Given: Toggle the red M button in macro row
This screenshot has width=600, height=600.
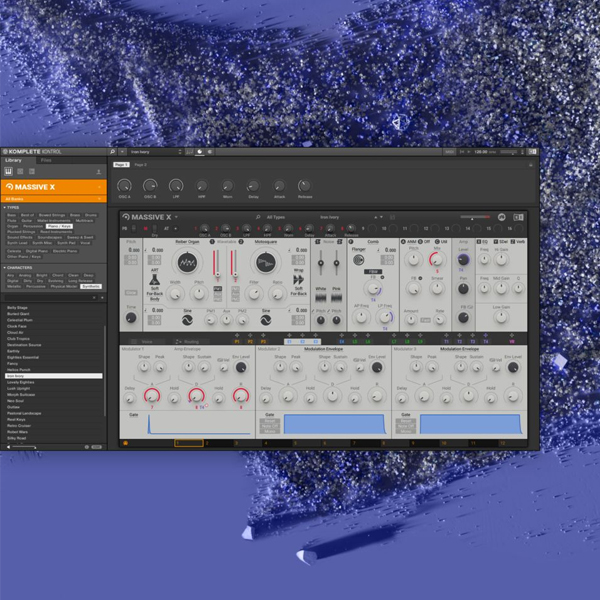Looking at the screenshot, I should (x=145, y=228).
